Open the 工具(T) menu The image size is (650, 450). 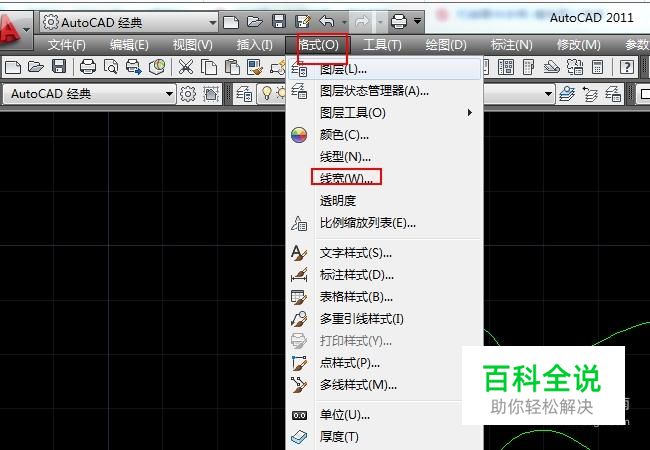[382, 45]
